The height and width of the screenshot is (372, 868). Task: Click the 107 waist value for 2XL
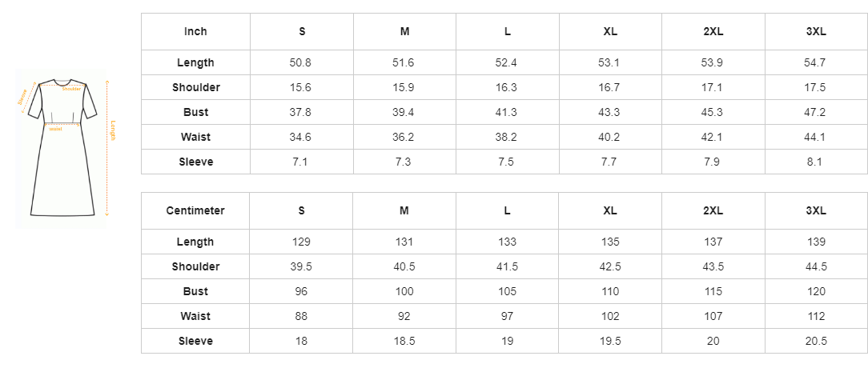713,316
